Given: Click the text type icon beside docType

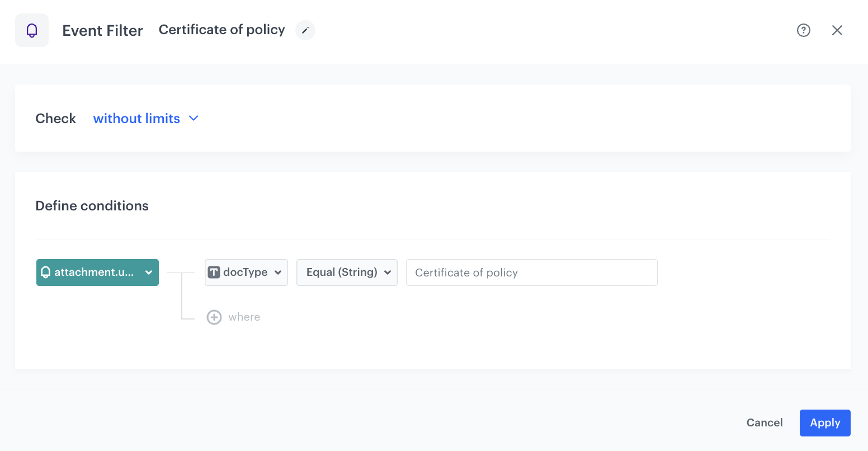Looking at the screenshot, I should tap(214, 273).
